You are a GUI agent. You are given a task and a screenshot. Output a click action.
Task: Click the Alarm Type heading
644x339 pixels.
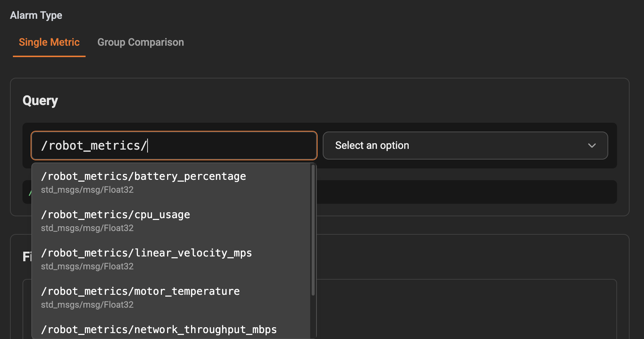(36, 15)
